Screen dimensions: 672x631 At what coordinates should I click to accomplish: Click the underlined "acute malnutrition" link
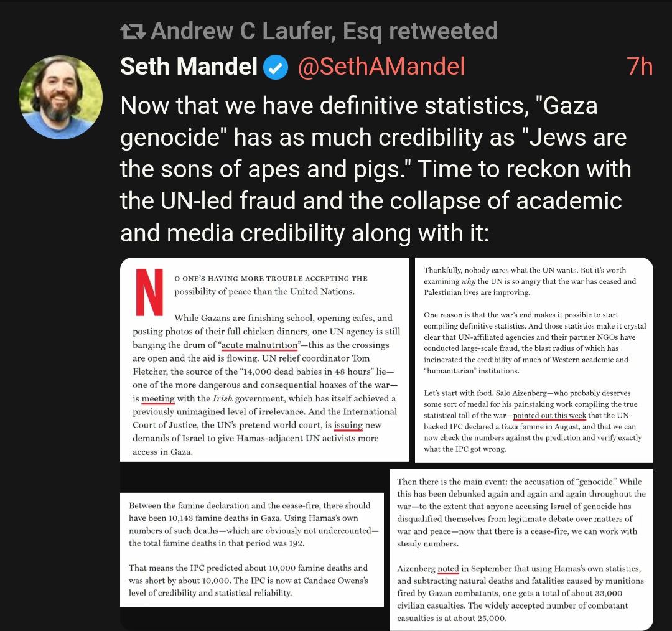pyautogui.click(x=259, y=345)
